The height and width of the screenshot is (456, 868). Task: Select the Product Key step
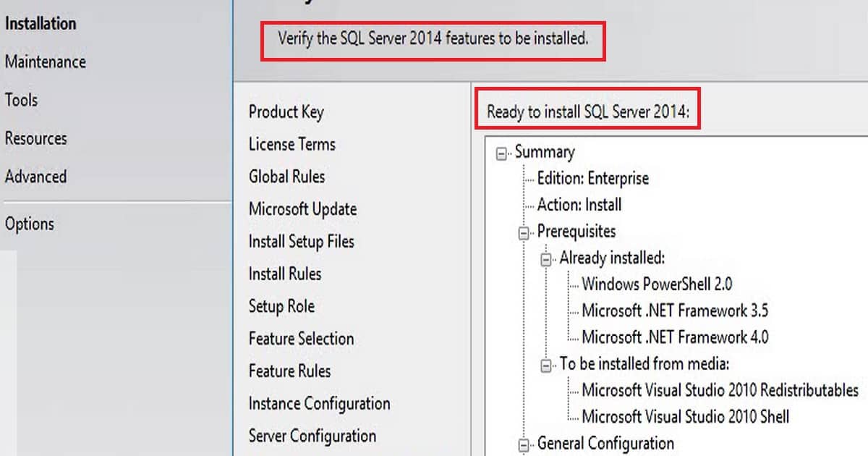pyautogui.click(x=286, y=112)
